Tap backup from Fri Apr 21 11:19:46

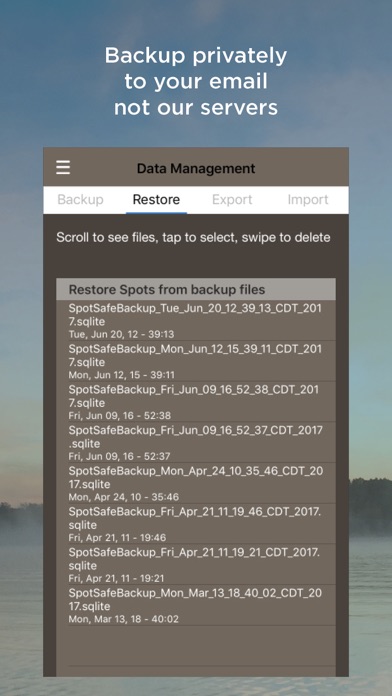pos(196,524)
